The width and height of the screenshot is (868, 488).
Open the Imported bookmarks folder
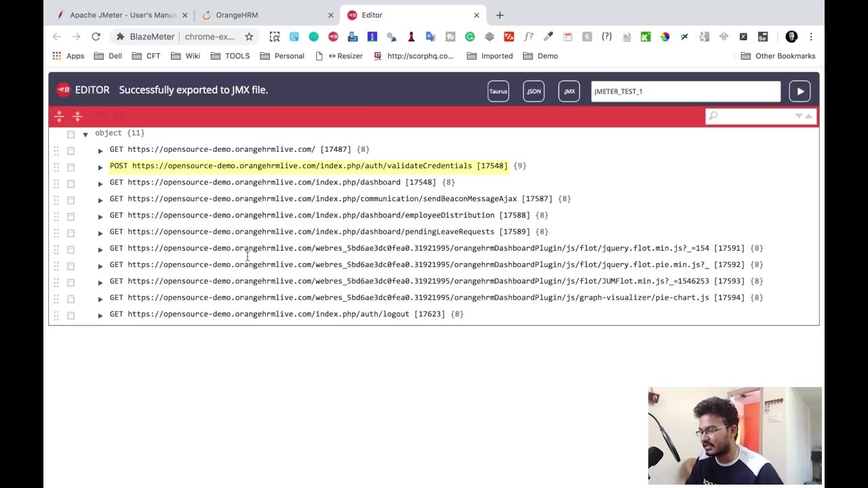coord(490,56)
